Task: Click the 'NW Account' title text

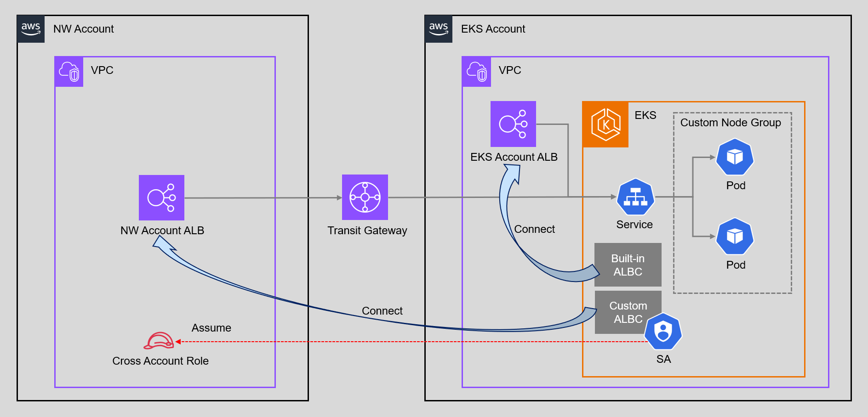Action: point(84,29)
